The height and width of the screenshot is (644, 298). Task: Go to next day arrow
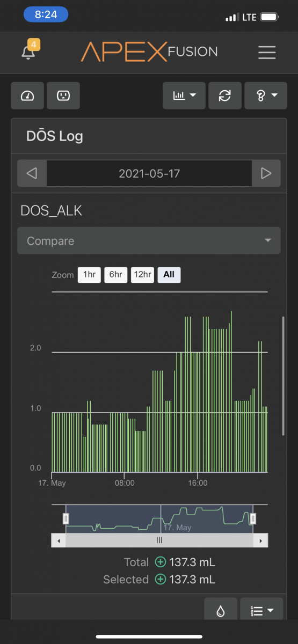(266, 173)
